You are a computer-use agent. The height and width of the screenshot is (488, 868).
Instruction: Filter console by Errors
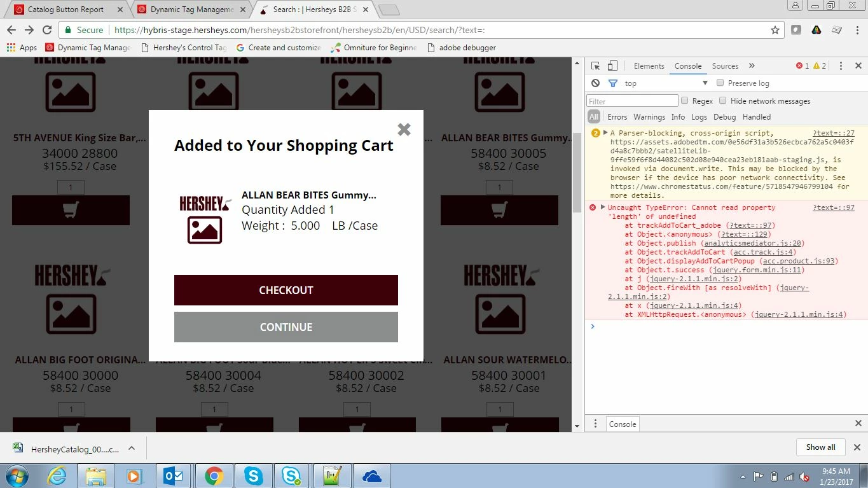(617, 117)
